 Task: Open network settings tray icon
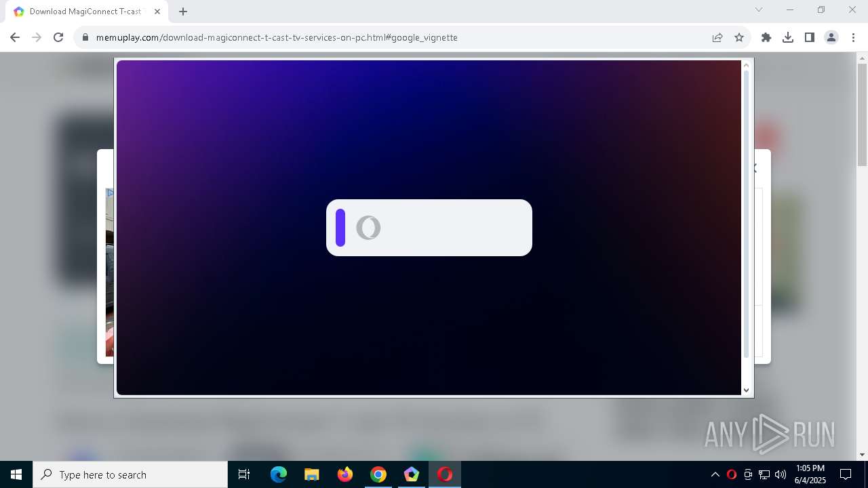pos(764,474)
